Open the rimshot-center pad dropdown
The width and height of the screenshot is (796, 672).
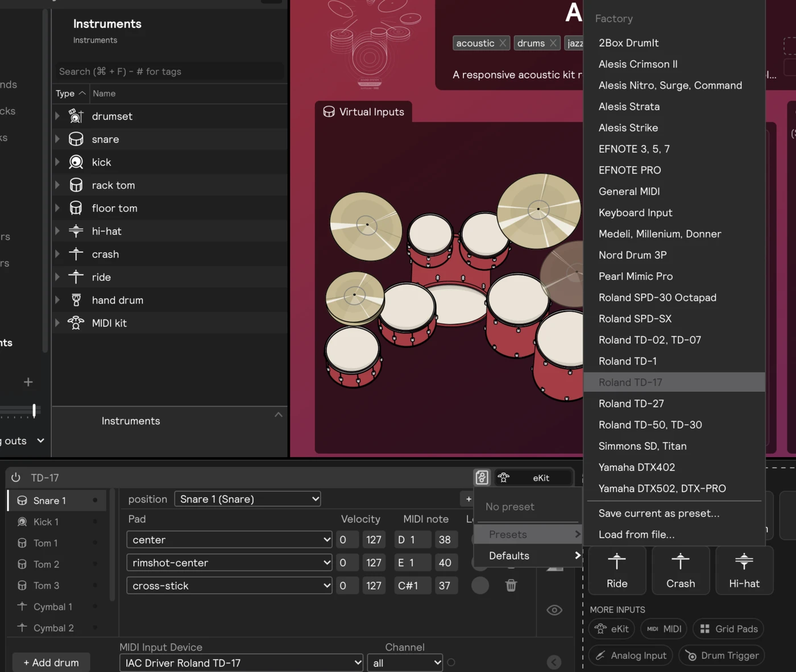tap(229, 563)
